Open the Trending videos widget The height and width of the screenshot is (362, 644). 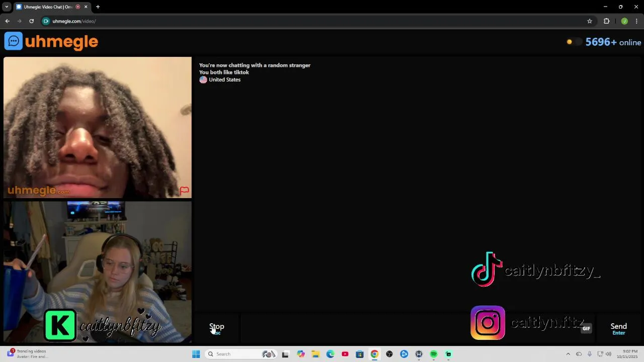[x=28, y=354]
